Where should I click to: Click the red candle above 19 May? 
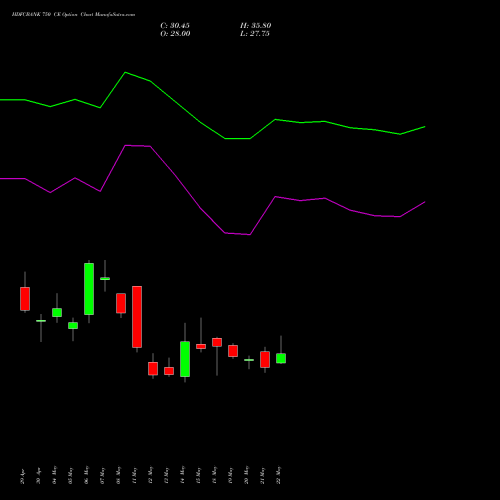tap(233, 351)
